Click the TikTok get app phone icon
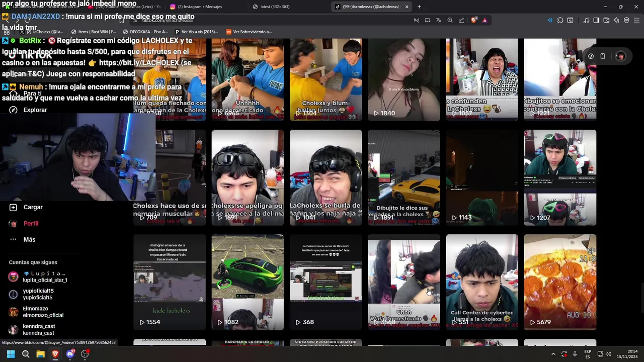This screenshot has width=644, height=362. (603, 56)
